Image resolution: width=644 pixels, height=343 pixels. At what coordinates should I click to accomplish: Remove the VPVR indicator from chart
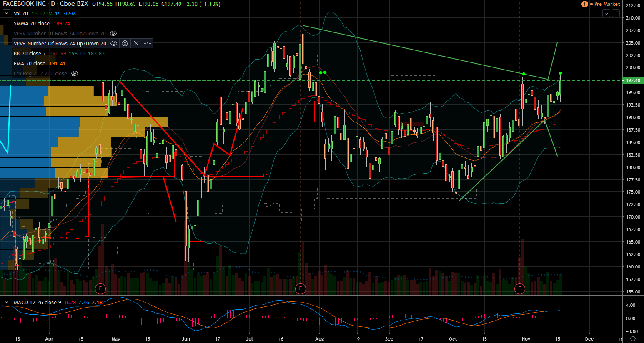pyautogui.click(x=136, y=43)
